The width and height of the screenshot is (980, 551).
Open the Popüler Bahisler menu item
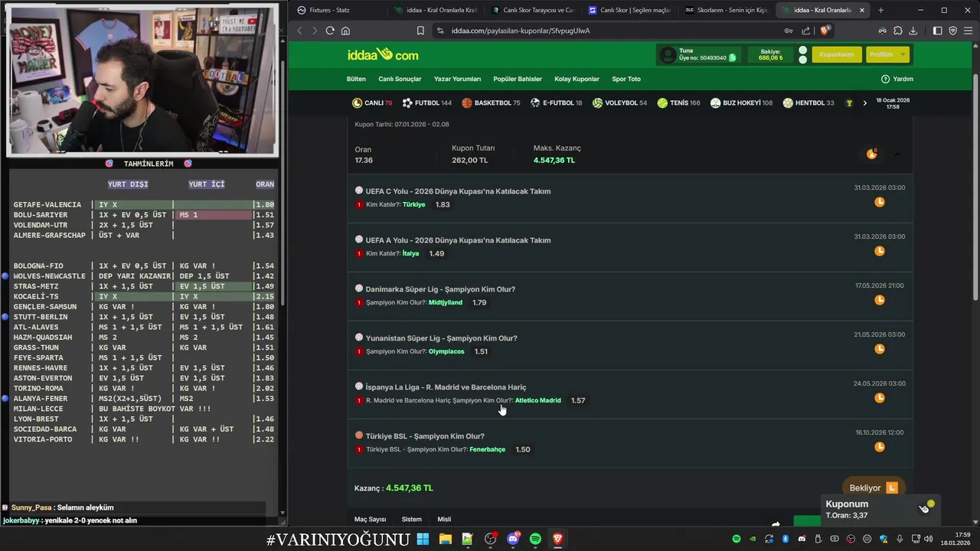[x=518, y=79]
